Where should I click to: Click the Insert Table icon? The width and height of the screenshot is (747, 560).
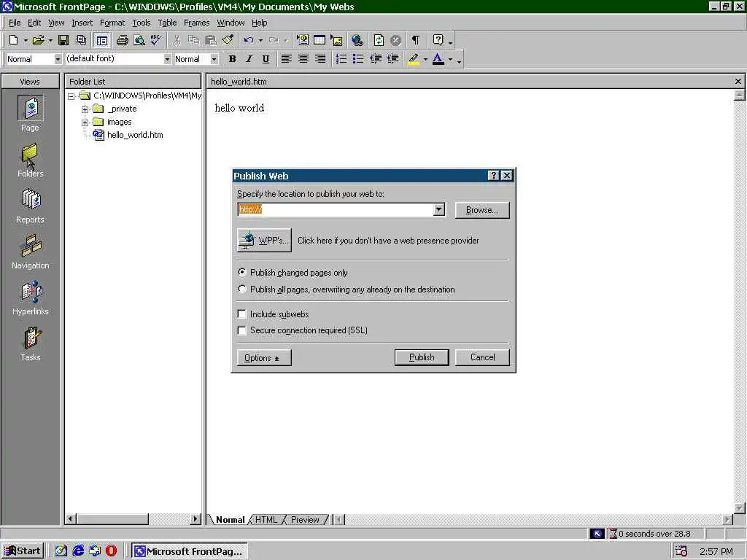tap(320, 41)
